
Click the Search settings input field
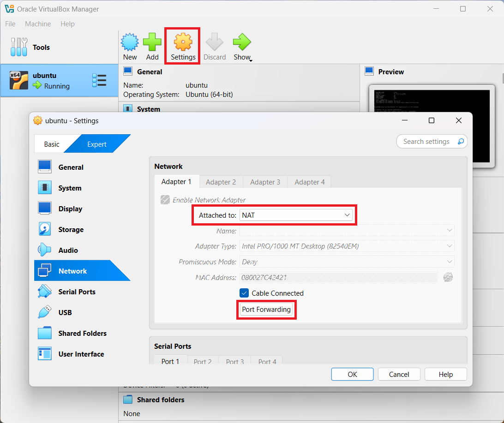[432, 142]
